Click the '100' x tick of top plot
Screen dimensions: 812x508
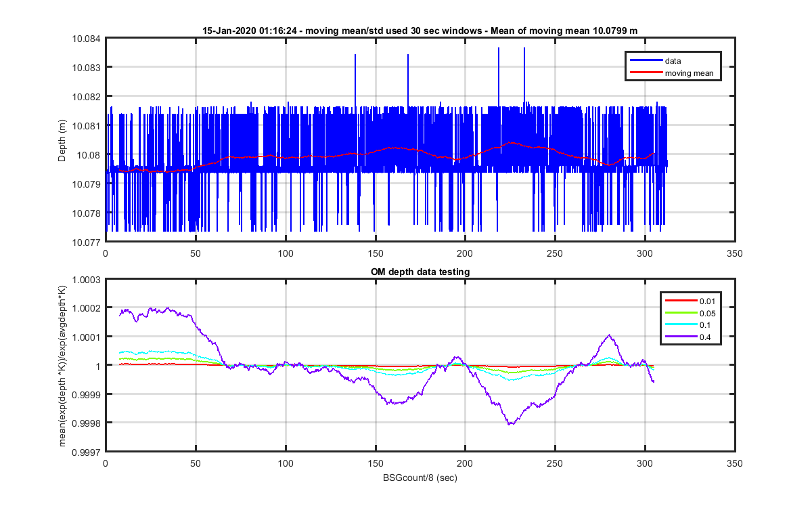tap(285, 253)
